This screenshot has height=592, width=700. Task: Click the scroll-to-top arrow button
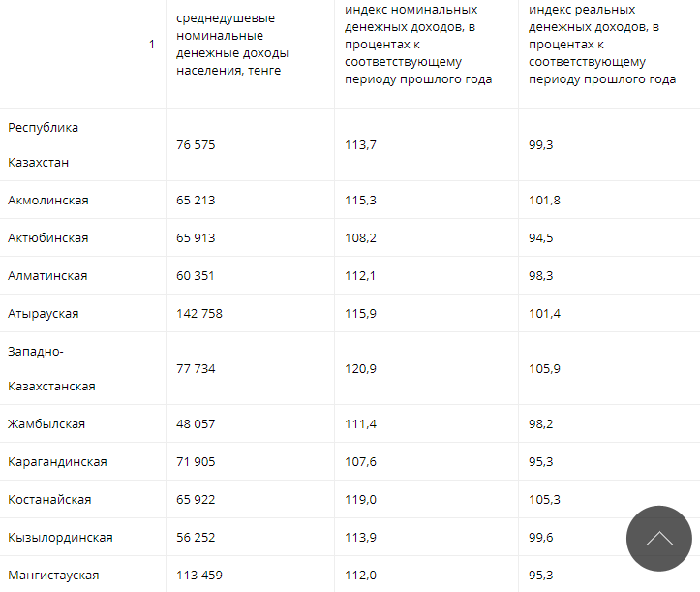coord(659,539)
